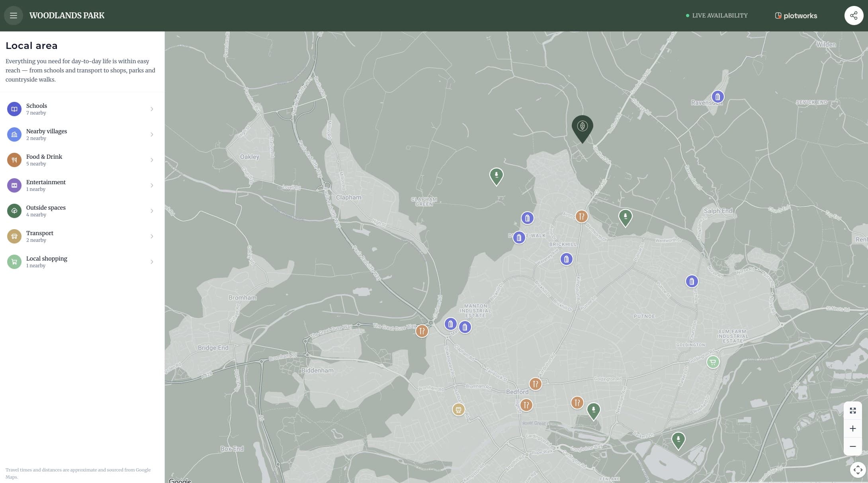Click the food marker at the top of Kimbolton Rd
Screen dimensions: 868x483
[x=581, y=216]
